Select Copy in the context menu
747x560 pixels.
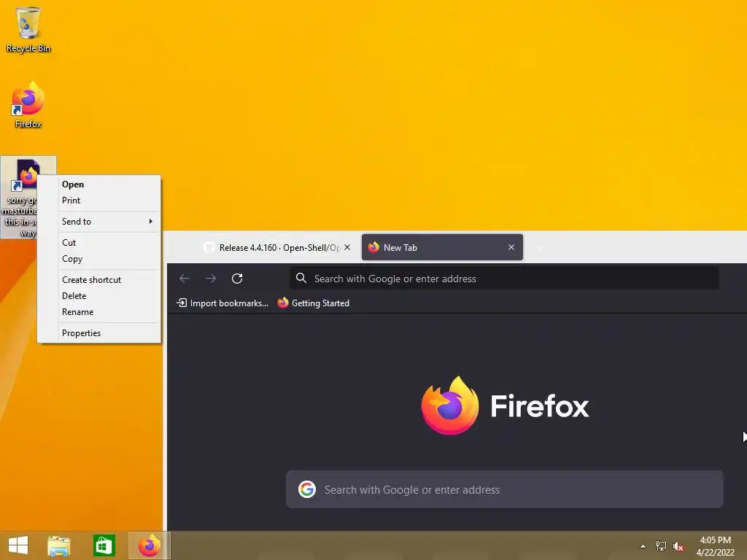[99, 259]
